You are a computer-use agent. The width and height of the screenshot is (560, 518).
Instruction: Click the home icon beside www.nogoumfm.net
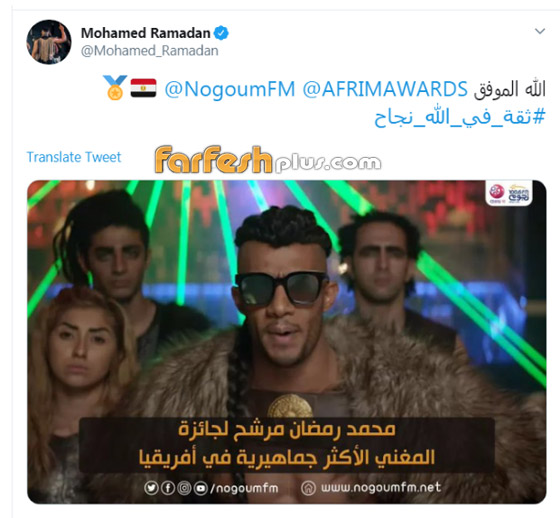click(x=308, y=488)
